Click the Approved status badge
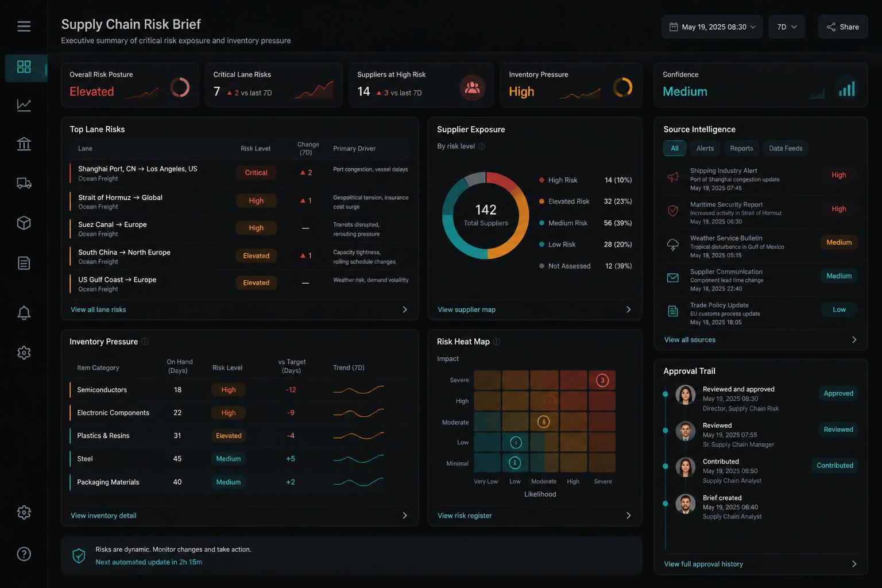This screenshot has height=588, width=882. click(838, 393)
